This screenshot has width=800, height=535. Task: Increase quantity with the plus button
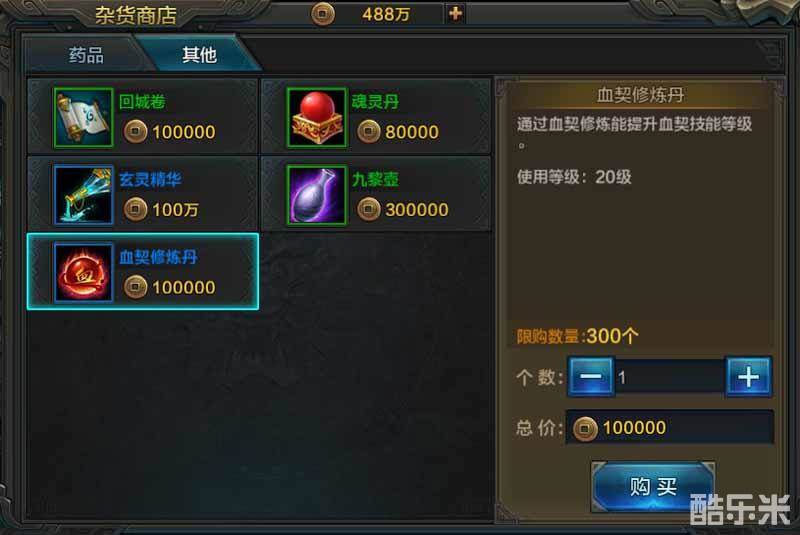[748, 377]
